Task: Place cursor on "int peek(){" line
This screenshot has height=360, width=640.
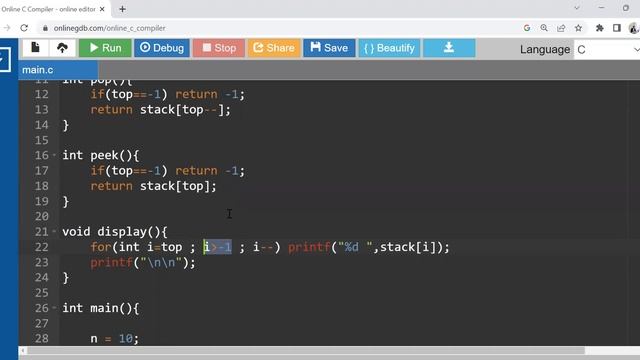Action: click(100, 155)
